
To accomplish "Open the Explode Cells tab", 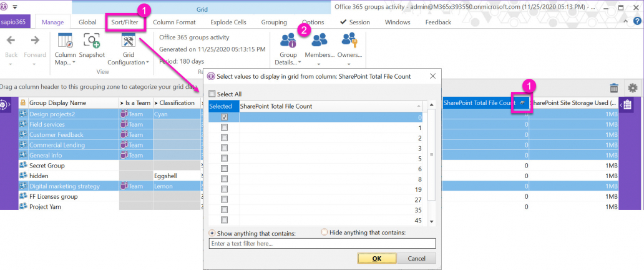I will (228, 22).
